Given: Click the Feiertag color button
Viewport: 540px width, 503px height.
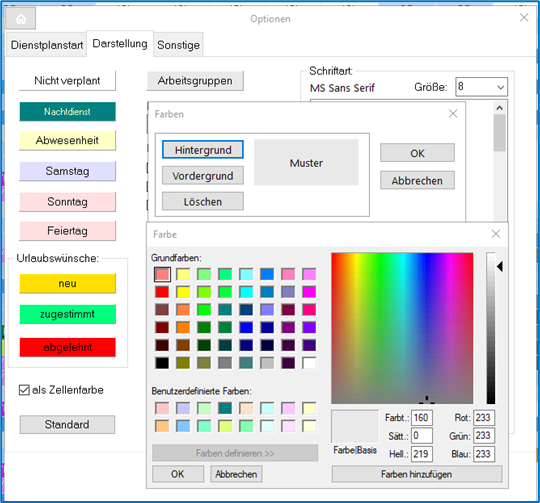Looking at the screenshot, I should click(67, 231).
